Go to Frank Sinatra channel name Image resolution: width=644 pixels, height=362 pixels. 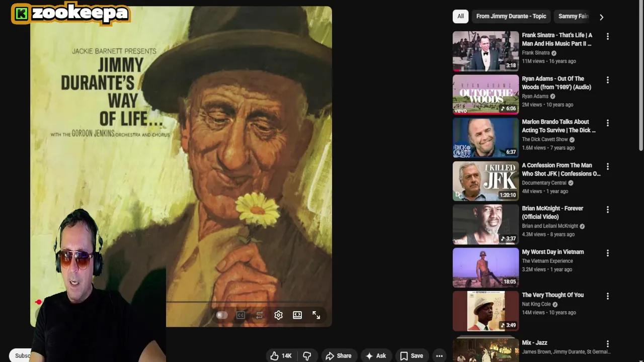tap(536, 53)
